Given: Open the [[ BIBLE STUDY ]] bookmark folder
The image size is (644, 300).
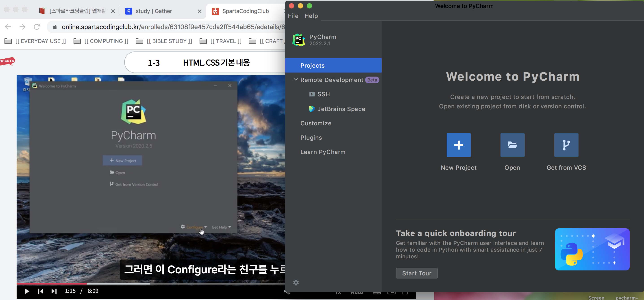Looking at the screenshot, I should pos(164,41).
